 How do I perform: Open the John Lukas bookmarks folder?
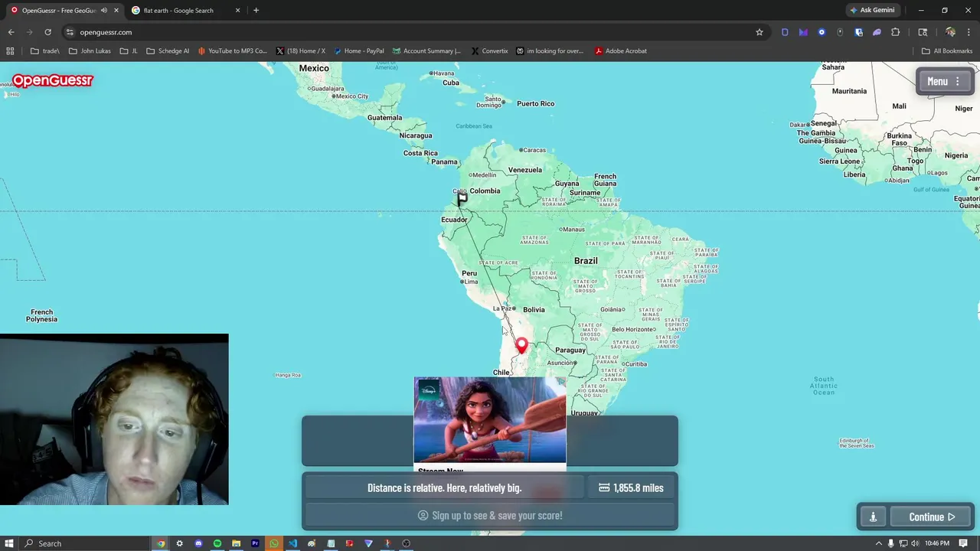click(90, 51)
